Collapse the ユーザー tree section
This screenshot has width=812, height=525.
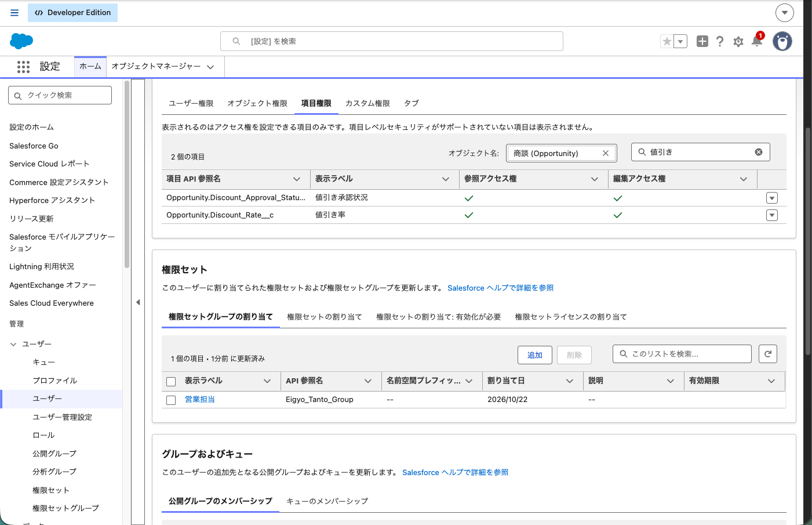click(x=13, y=344)
